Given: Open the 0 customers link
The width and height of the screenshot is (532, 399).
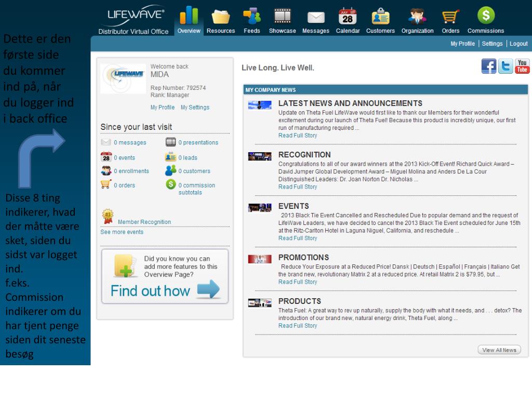Looking at the screenshot, I should (x=194, y=171).
